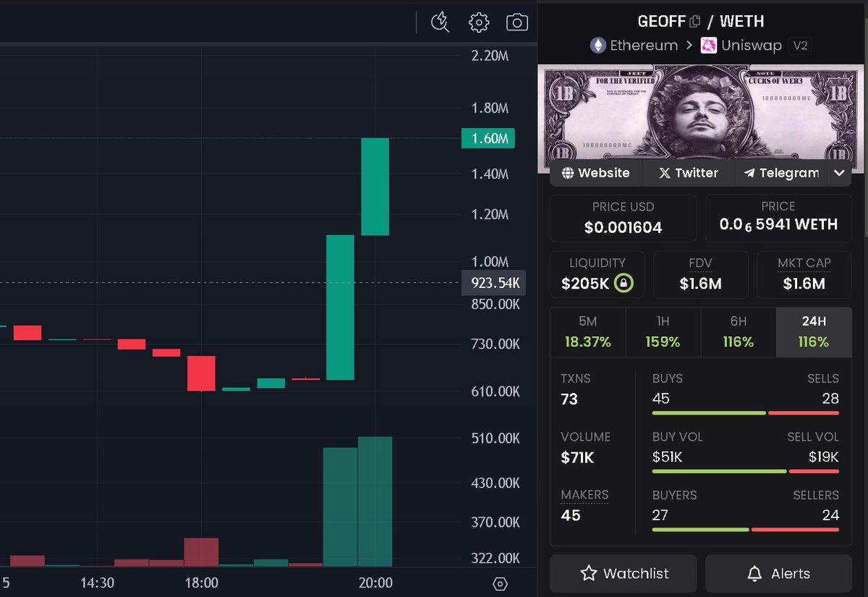The height and width of the screenshot is (597, 868).
Task: Open the quick search lightning icon
Action: (440, 22)
